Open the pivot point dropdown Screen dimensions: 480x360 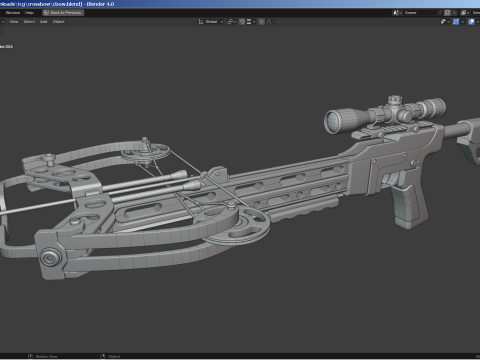[231, 22]
